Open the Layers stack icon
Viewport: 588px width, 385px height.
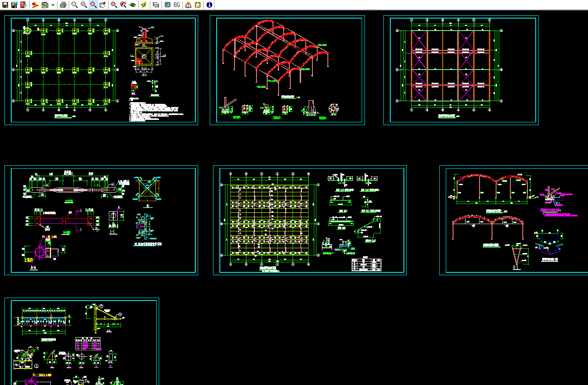(x=156, y=5)
